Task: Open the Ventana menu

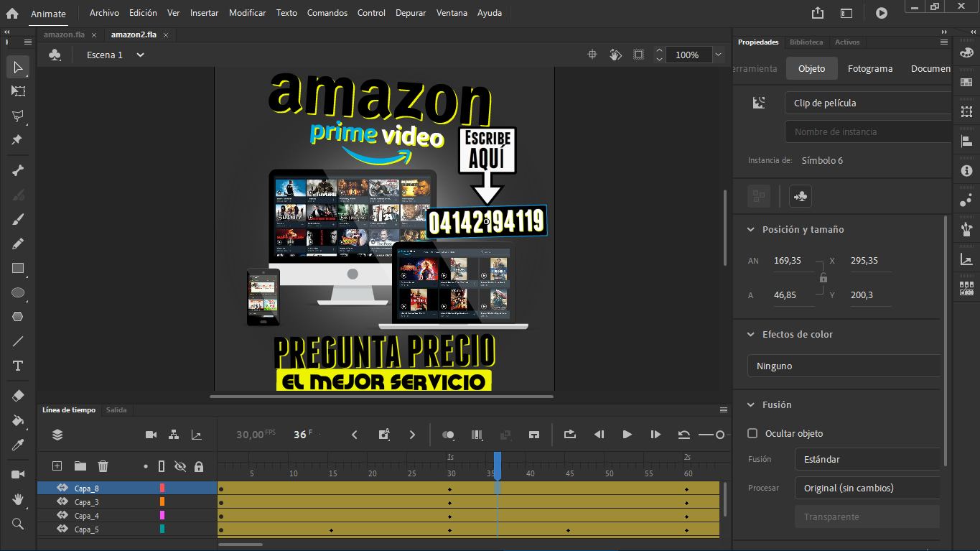Action: (x=452, y=13)
